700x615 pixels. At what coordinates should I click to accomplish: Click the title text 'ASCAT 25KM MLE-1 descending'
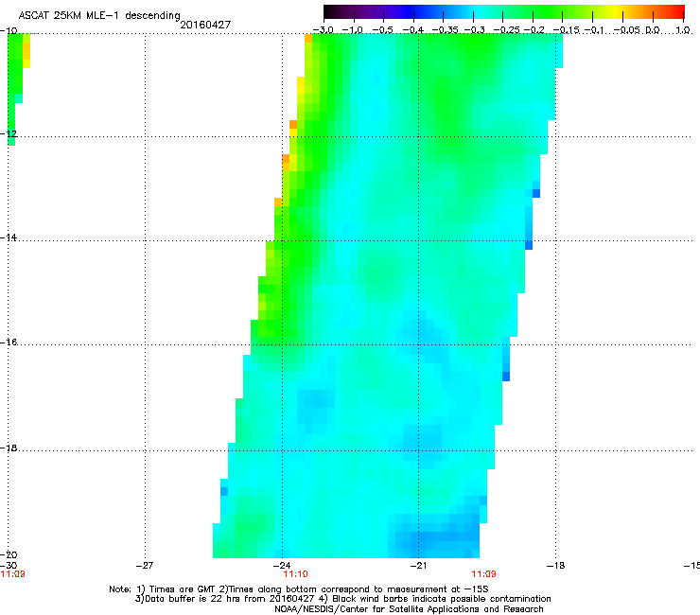pyautogui.click(x=99, y=15)
